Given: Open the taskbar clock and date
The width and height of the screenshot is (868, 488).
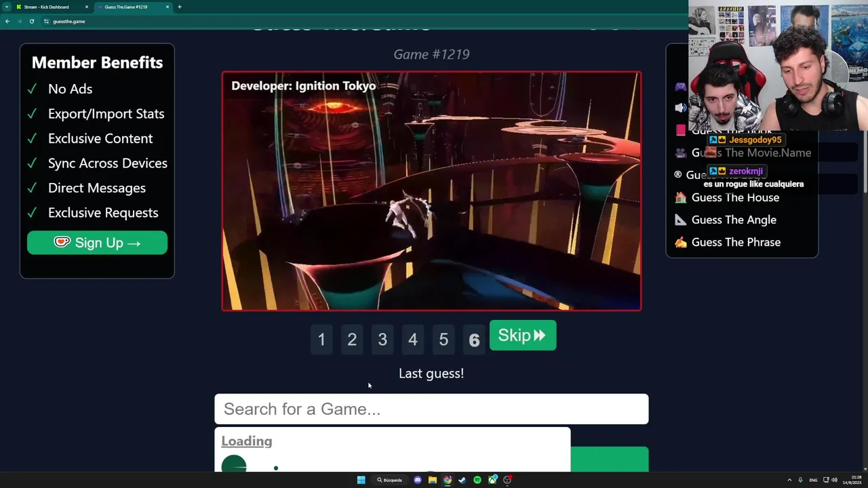Looking at the screenshot, I should (x=852, y=480).
